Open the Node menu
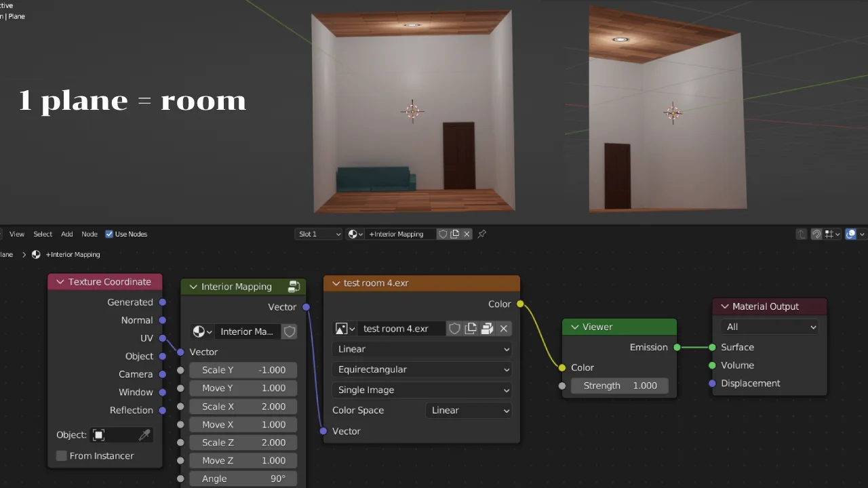 (x=90, y=234)
